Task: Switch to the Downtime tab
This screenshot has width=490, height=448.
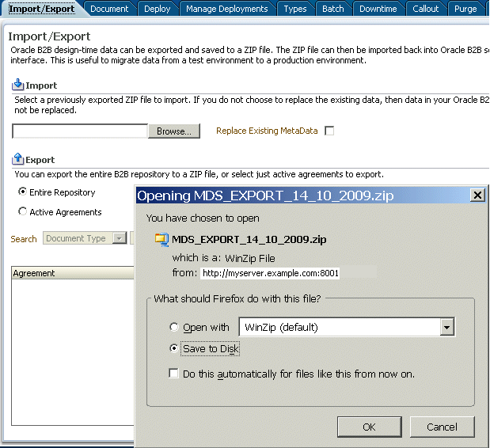Action: pyautogui.click(x=378, y=9)
